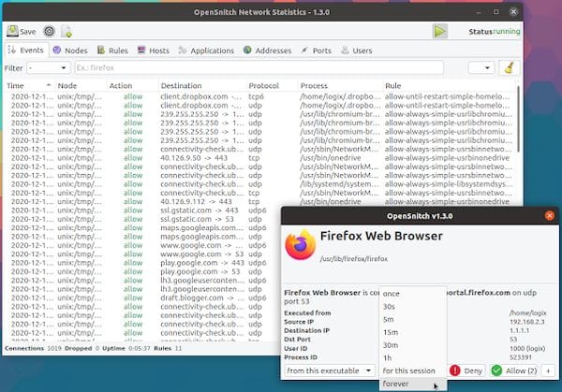The width and height of the screenshot is (562, 392).
Task: Choose '30m' from the duration list
Action: (x=413, y=345)
